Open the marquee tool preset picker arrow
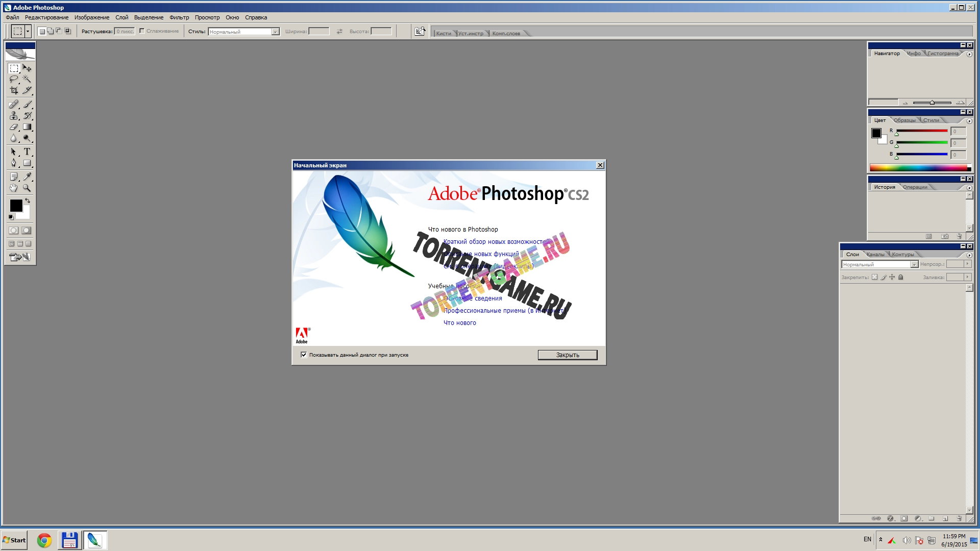 [x=28, y=32]
